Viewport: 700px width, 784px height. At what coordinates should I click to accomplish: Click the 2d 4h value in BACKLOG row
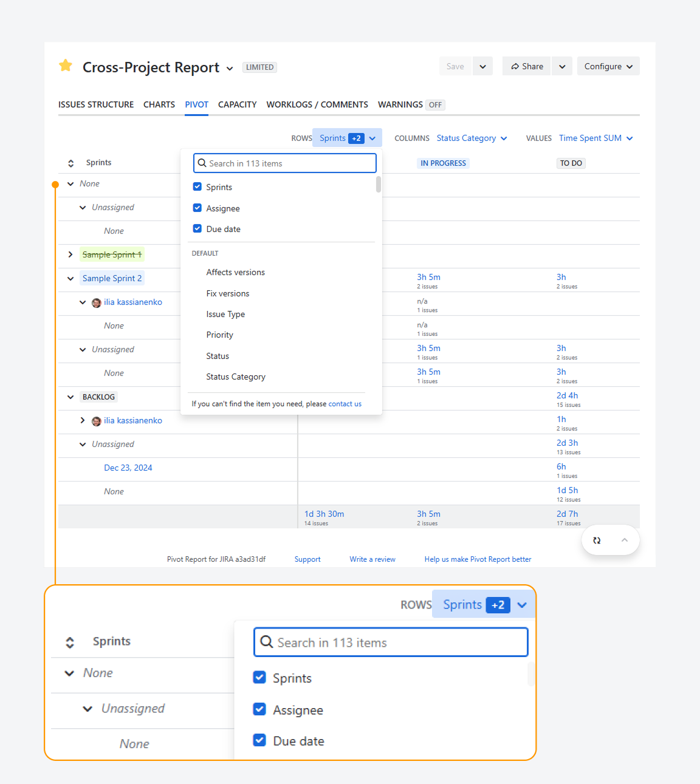click(568, 395)
